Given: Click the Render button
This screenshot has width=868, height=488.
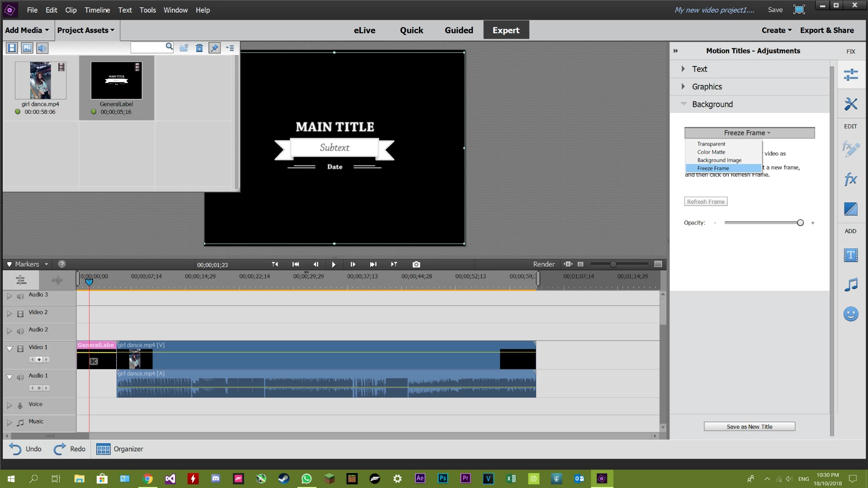Looking at the screenshot, I should coord(543,264).
